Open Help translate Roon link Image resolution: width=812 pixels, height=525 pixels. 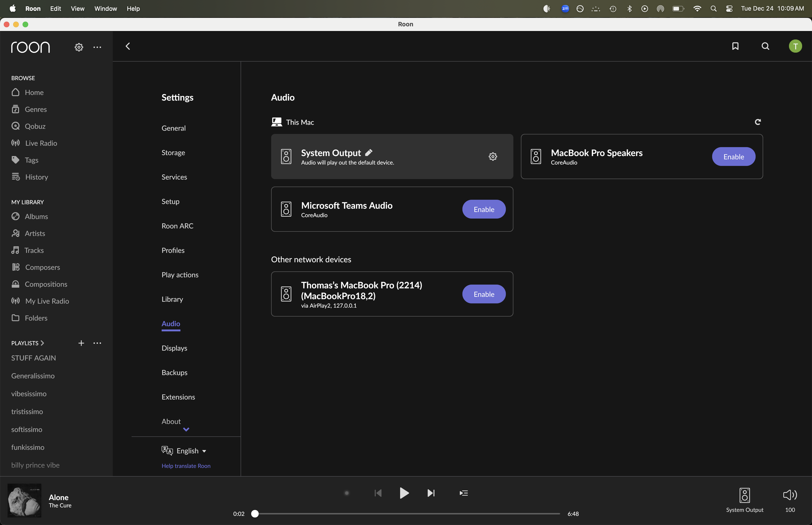pos(186,466)
